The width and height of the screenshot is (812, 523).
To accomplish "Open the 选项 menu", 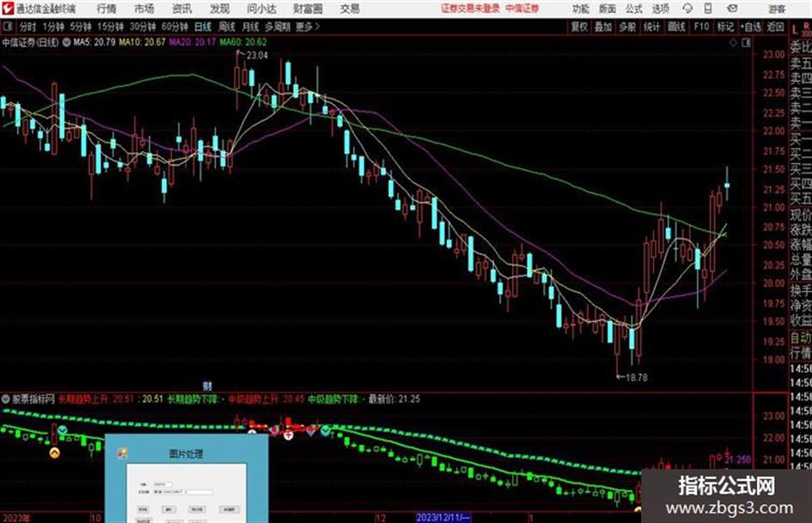I will [660, 9].
